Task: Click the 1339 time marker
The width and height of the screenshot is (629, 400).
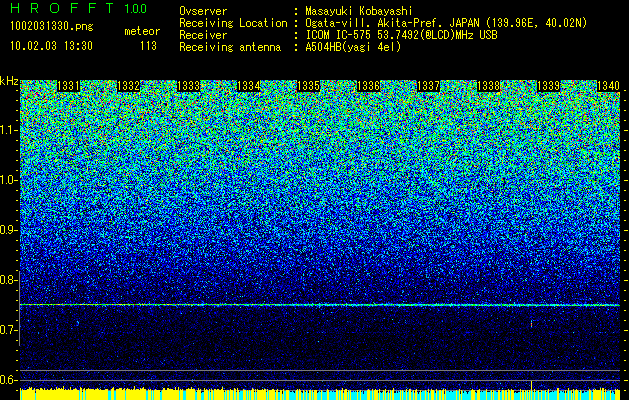Action: click(548, 86)
